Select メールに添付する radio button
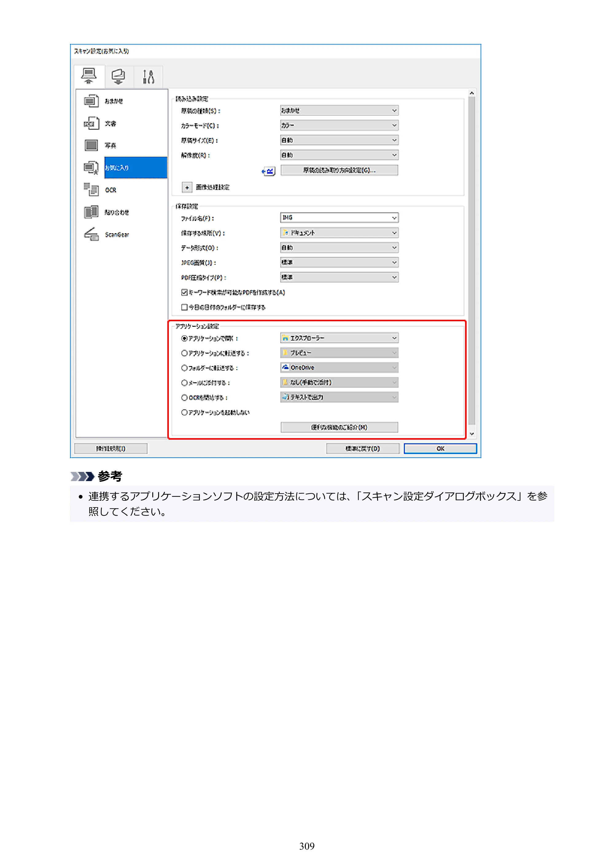 (184, 383)
